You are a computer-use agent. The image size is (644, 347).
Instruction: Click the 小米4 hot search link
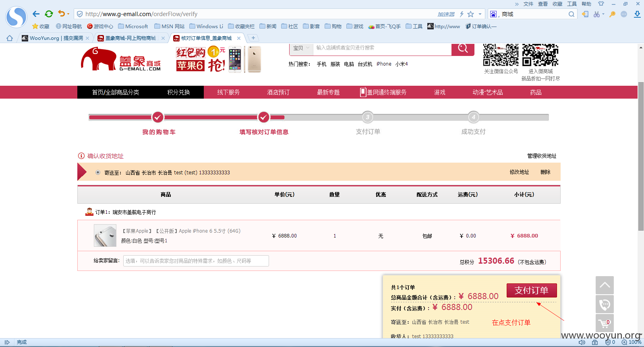tap(401, 64)
